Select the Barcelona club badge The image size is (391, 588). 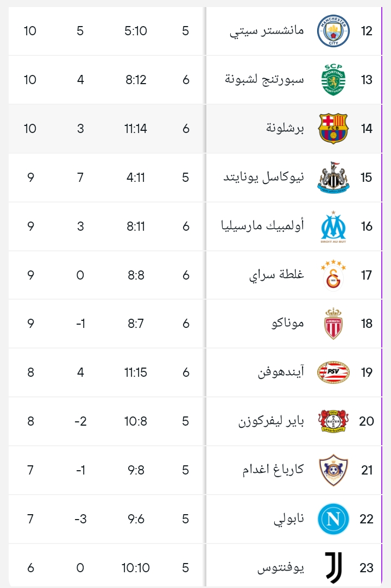pos(333,129)
